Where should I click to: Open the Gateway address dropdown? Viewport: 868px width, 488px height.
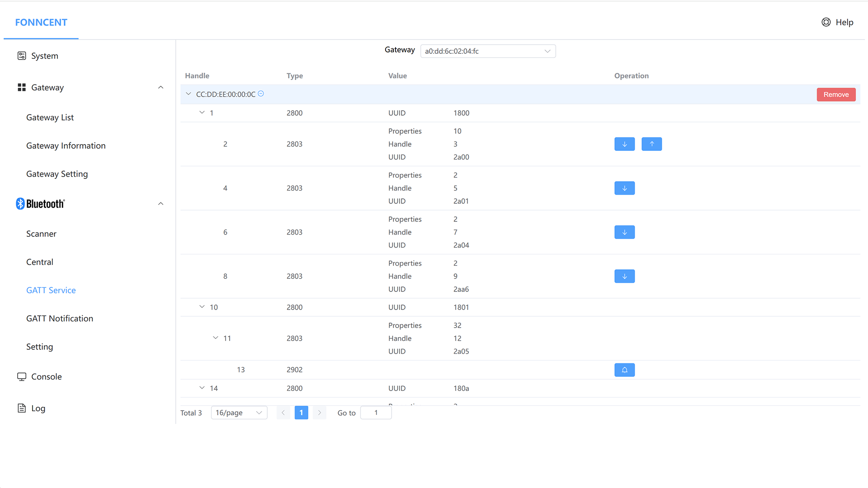click(488, 51)
